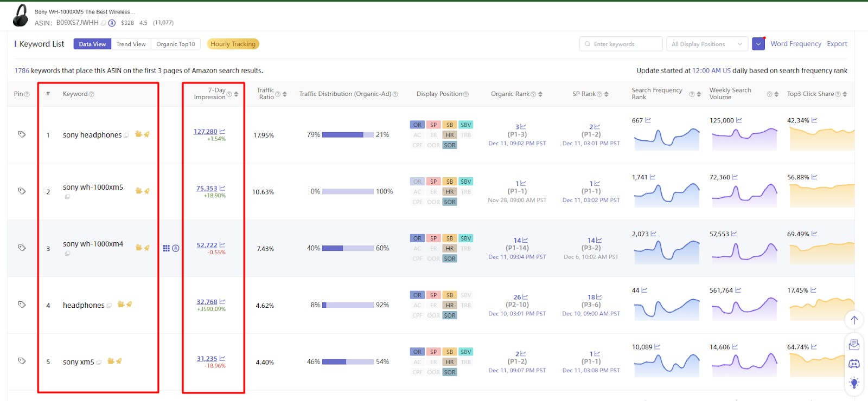Copy the keyword sony wh-1000xm5
This screenshot has width=868, height=401.
click(x=67, y=197)
